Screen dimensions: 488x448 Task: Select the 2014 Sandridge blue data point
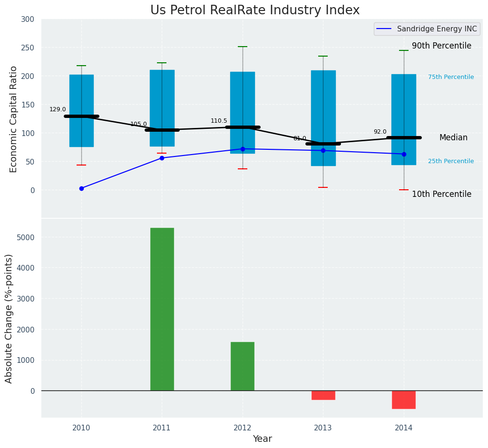404,154
